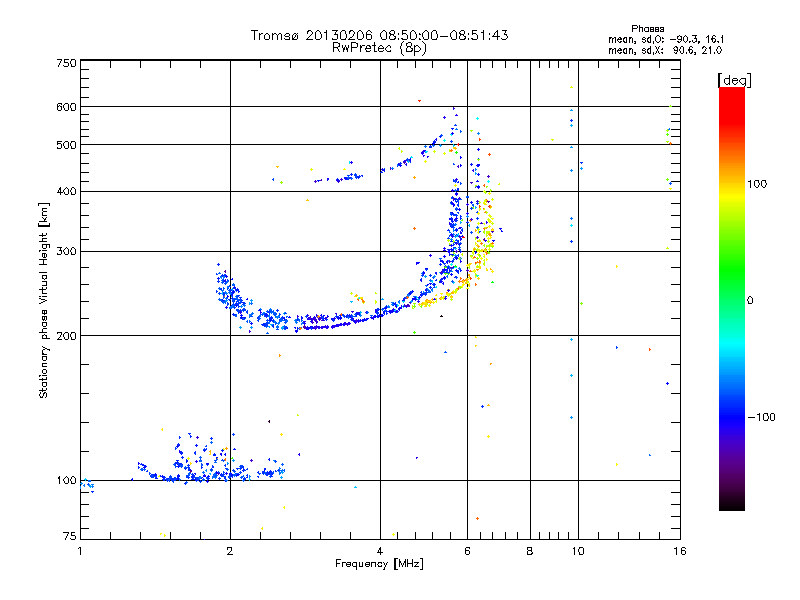Click the y-axis tick label '400'
The width and height of the screenshot is (800, 600).
(66, 191)
